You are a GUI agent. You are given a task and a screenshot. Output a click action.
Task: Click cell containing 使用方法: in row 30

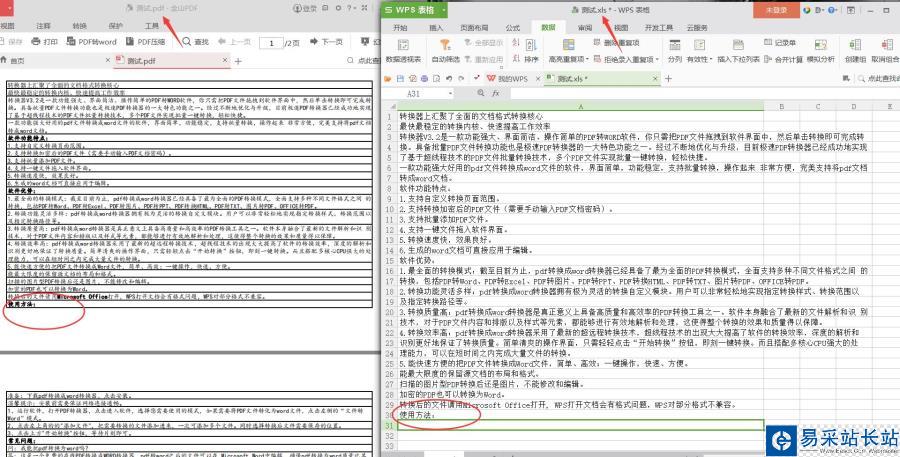point(580,415)
